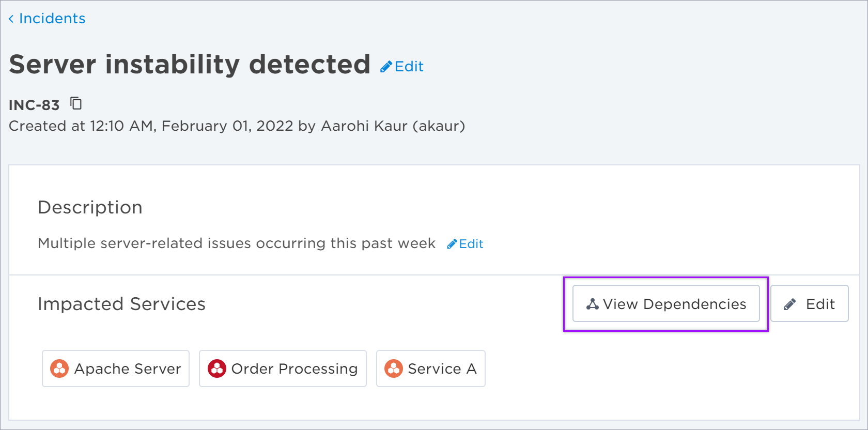The height and width of the screenshot is (430, 868).
Task: Click the incident ID INC-83 text
Action: point(34,105)
